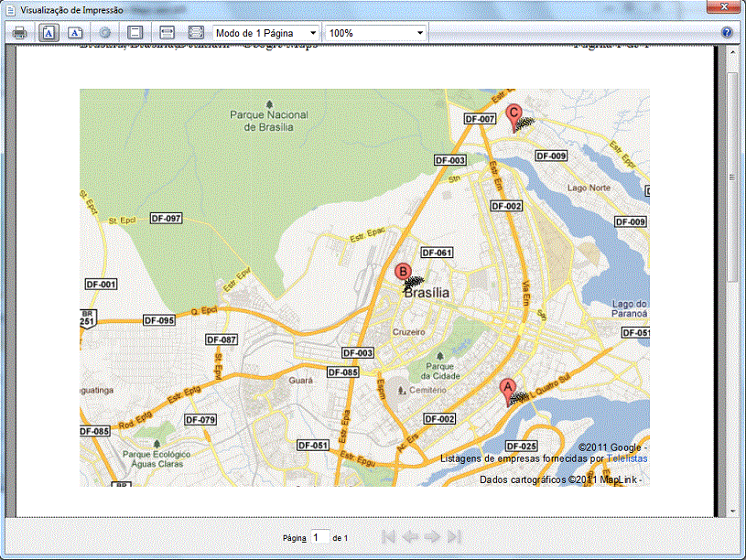This screenshot has height=560, width=746.
Task: Click the 'DF-025' road label
Action: [x=522, y=446]
